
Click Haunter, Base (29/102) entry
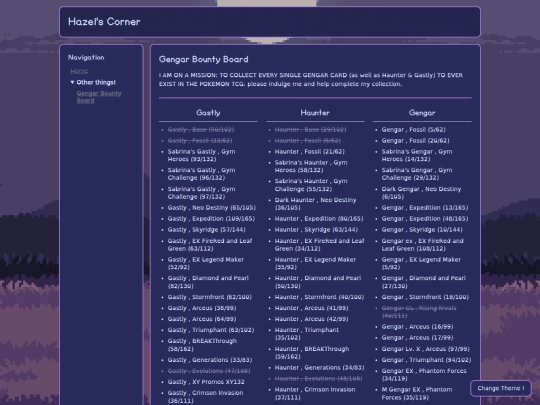pyautogui.click(x=310, y=129)
